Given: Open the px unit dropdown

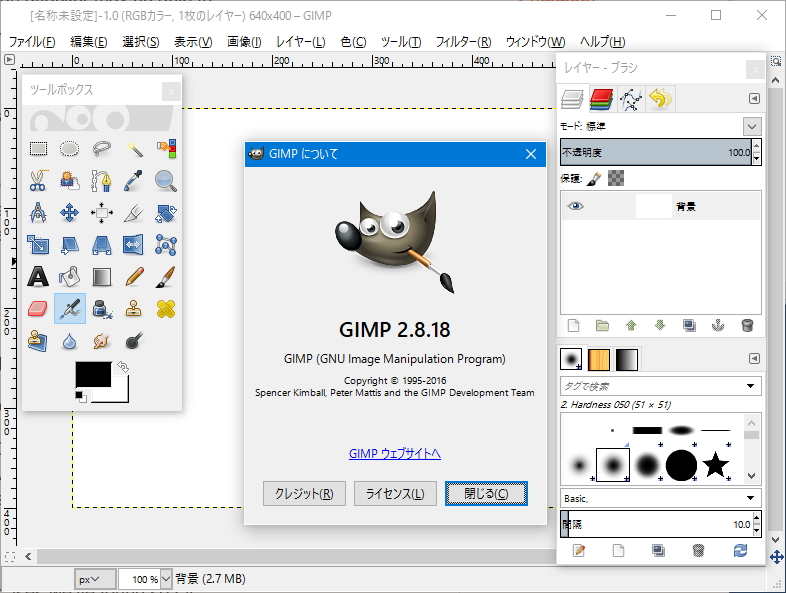Looking at the screenshot, I should coord(95,579).
